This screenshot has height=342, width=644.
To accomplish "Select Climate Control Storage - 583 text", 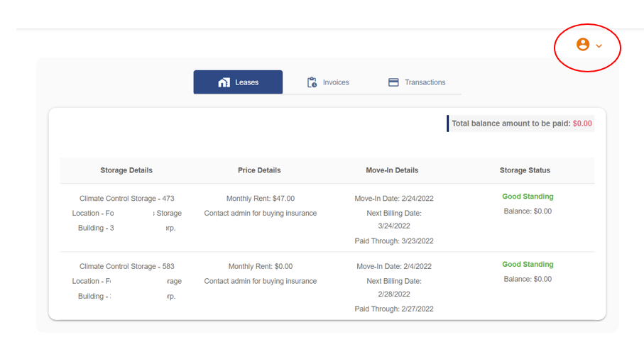I will 127,267.
